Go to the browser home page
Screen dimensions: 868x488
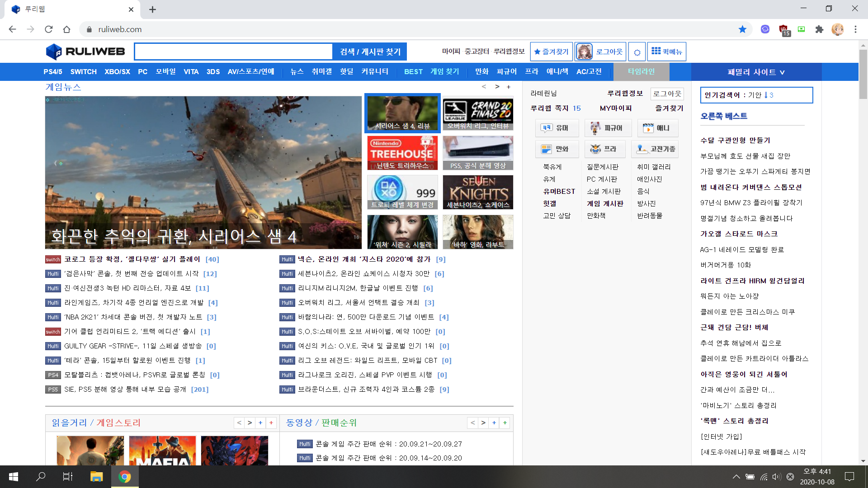tap(66, 29)
